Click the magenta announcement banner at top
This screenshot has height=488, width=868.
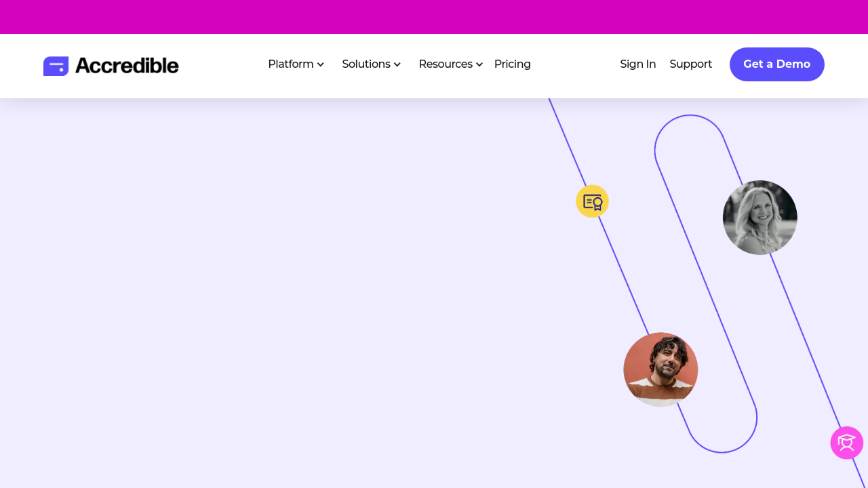point(434,17)
